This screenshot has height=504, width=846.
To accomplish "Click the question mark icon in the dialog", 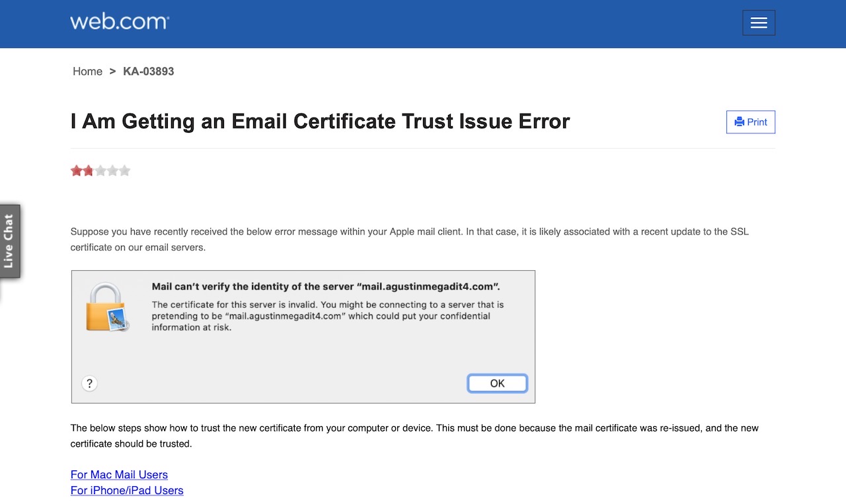I will coord(89,383).
